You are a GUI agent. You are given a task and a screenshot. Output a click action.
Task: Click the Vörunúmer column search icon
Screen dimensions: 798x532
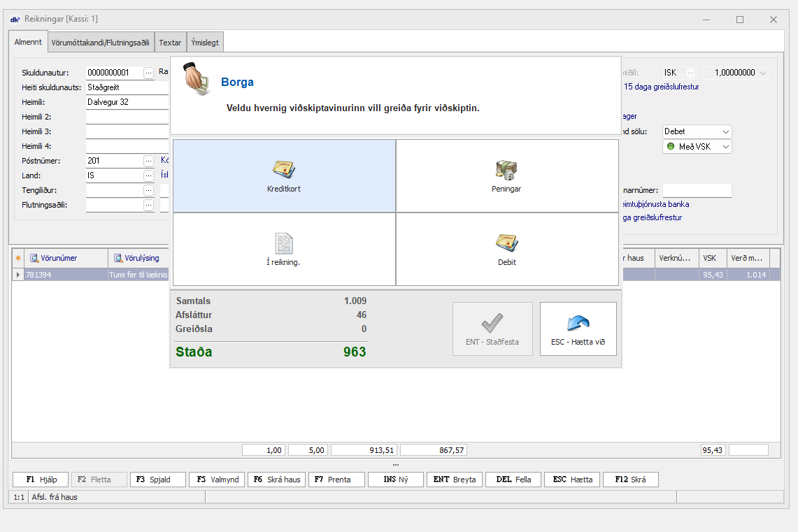click(34, 258)
